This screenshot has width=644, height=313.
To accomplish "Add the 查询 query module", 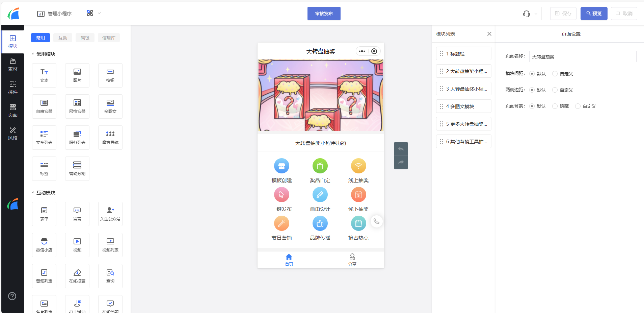I will pos(110,276).
